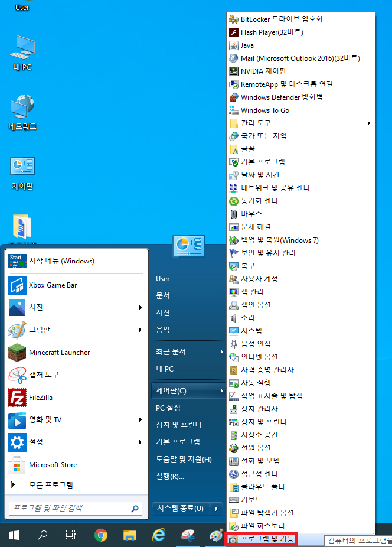This screenshot has height=547, width=392.
Task: Expand 최근 문서 submenu
Action: click(188, 351)
